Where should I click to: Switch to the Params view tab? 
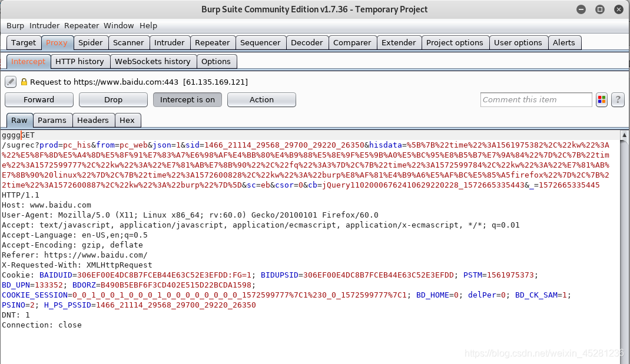[52, 121]
